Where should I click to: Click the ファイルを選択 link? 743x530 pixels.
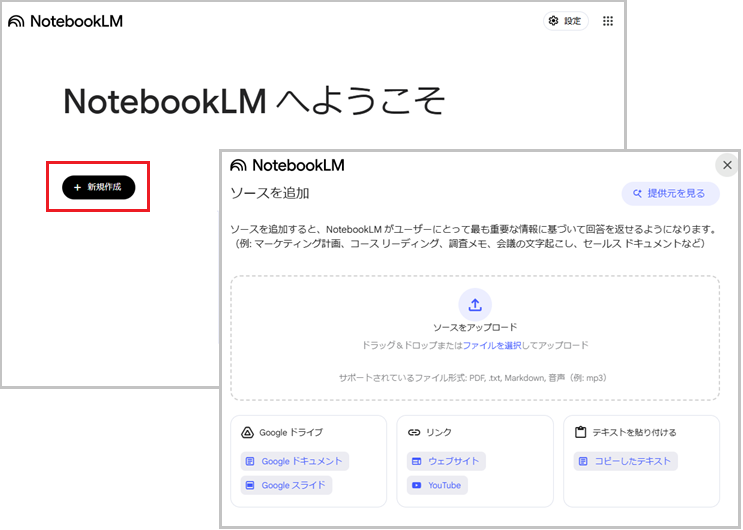(492, 345)
